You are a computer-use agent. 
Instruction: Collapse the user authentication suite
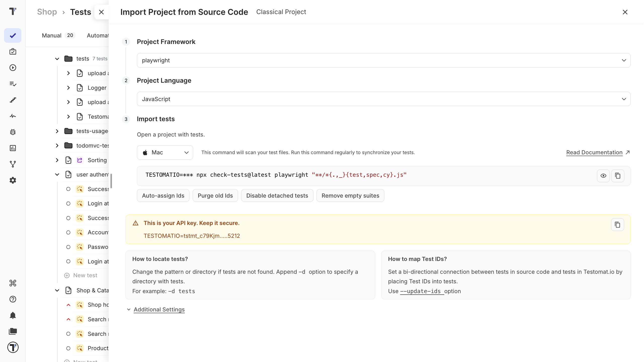pyautogui.click(x=57, y=174)
